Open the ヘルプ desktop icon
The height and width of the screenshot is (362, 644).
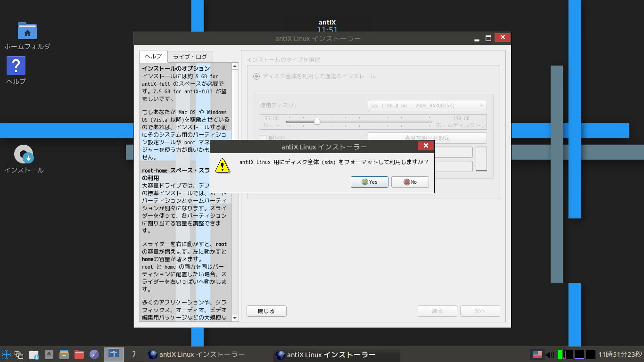coord(16,71)
